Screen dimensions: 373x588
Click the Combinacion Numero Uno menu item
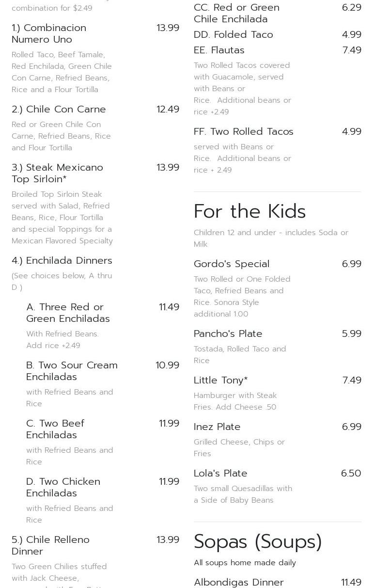pyautogui.click(x=49, y=33)
